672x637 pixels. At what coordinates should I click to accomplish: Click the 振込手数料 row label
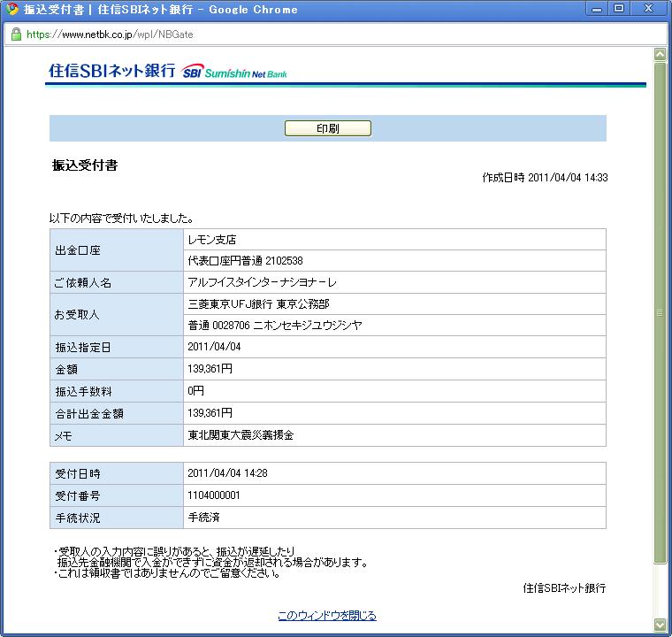(x=117, y=391)
